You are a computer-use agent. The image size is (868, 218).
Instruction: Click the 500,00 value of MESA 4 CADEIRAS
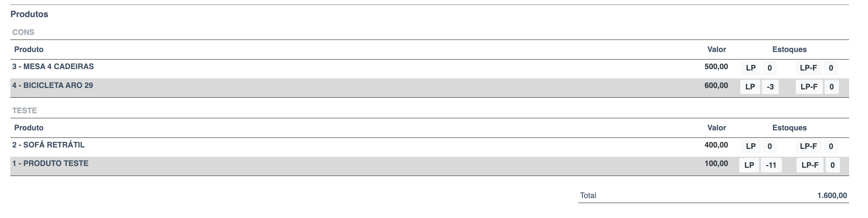point(716,67)
